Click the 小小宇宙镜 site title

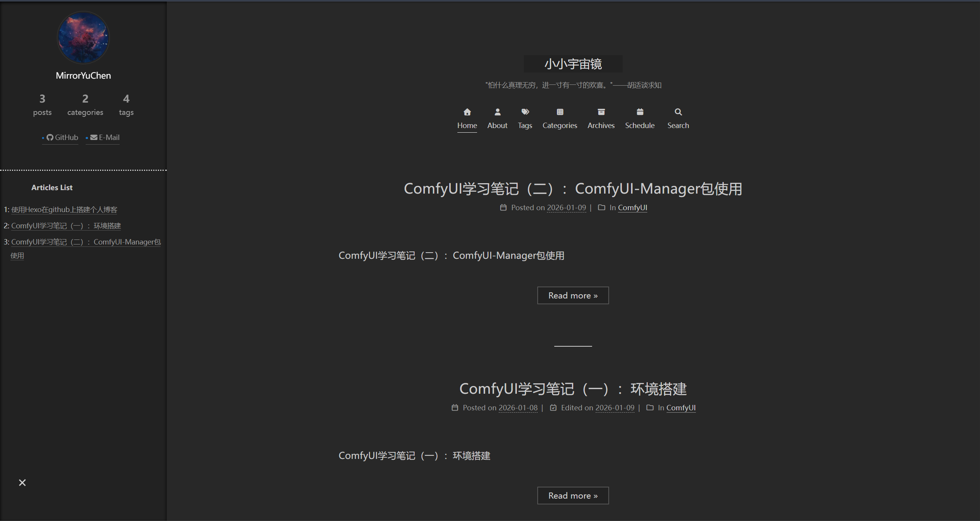coord(573,64)
